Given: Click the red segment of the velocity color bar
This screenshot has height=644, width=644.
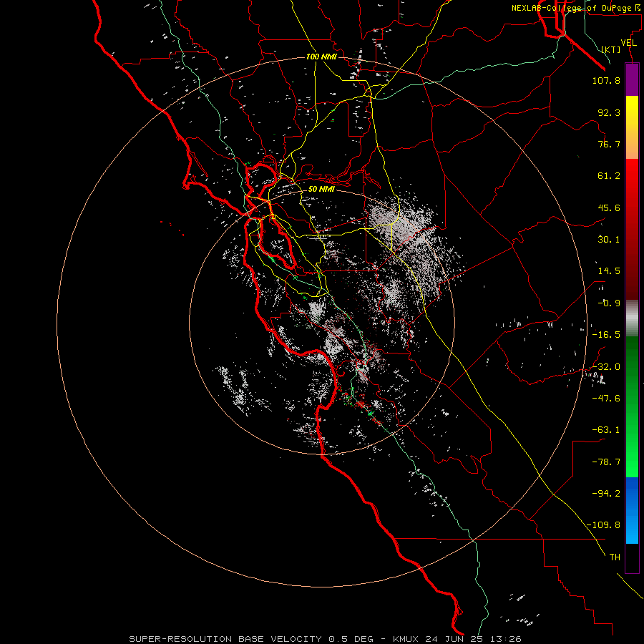Looking at the screenshot, I should 632,229.
